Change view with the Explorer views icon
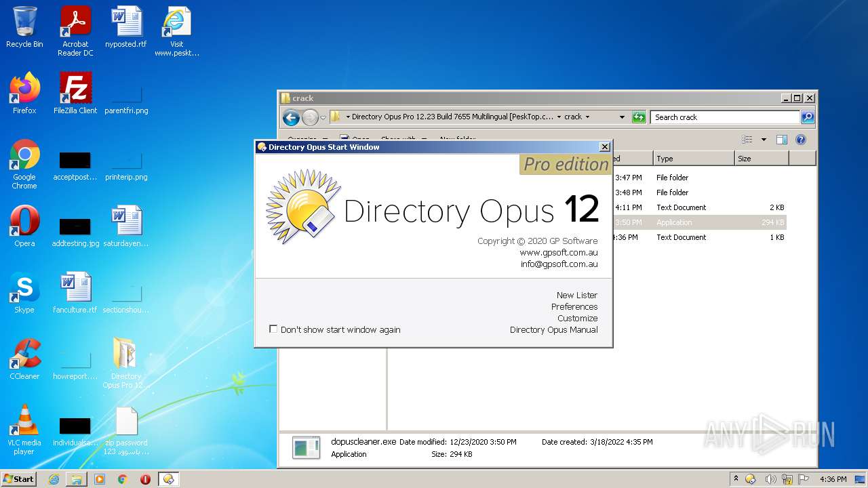 click(x=747, y=140)
